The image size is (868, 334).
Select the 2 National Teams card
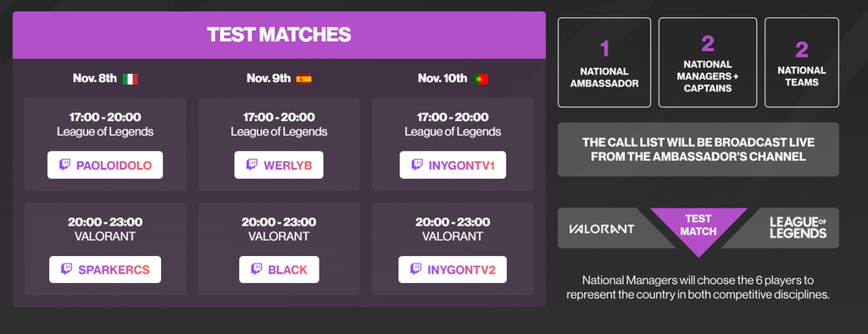(802, 62)
